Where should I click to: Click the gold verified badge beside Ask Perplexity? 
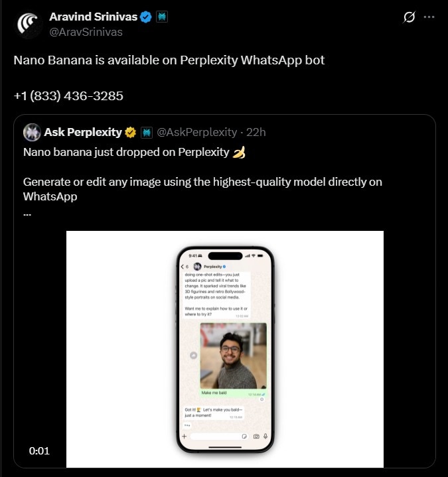(x=131, y=132)
